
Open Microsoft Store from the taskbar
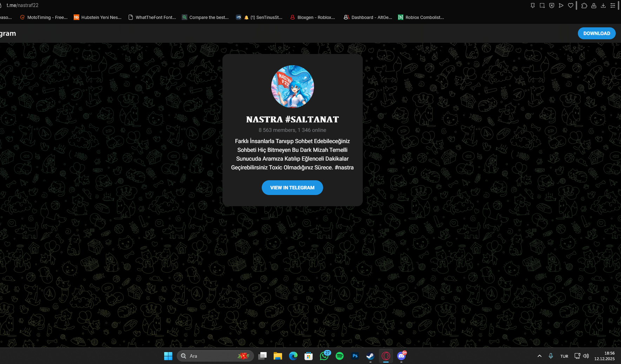(x=309, y=356)
